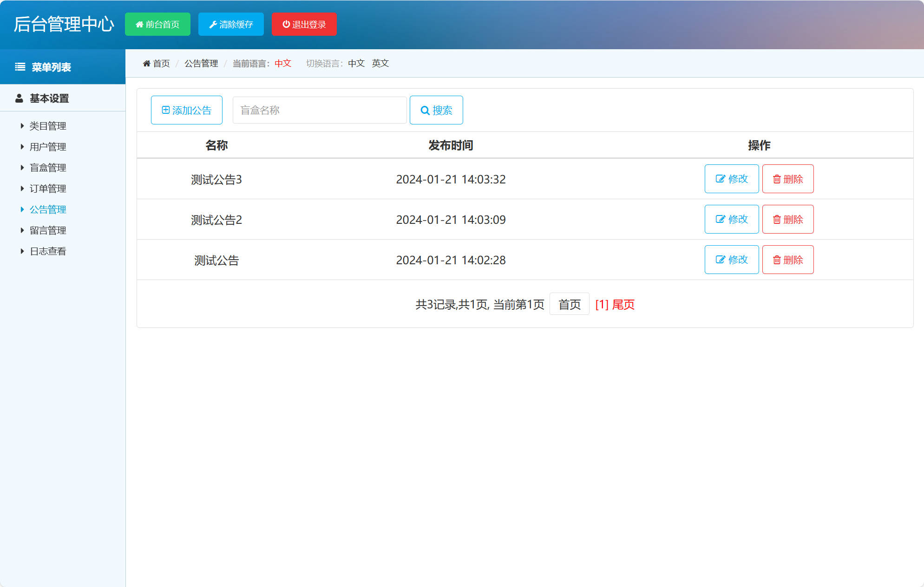Select the edit pencil icon for 测试公告3

coord(720,179)
